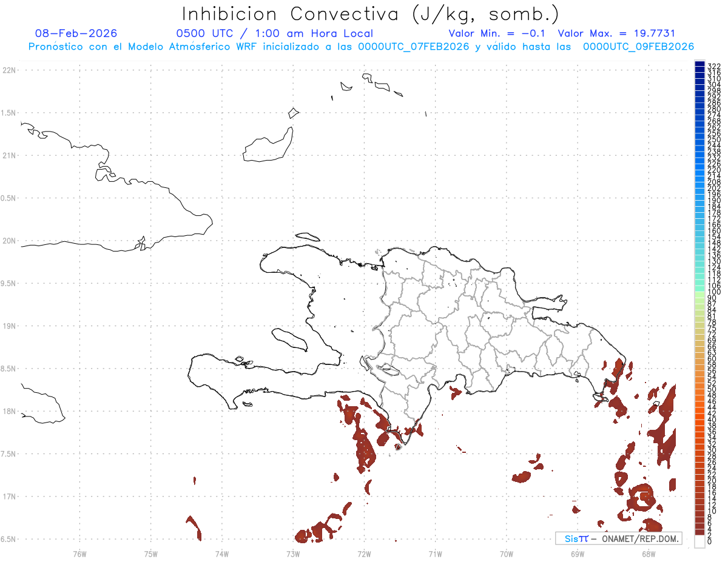Click the '68W' longitude label
This screenshot has width=728, height=562.
coord(649,554)
